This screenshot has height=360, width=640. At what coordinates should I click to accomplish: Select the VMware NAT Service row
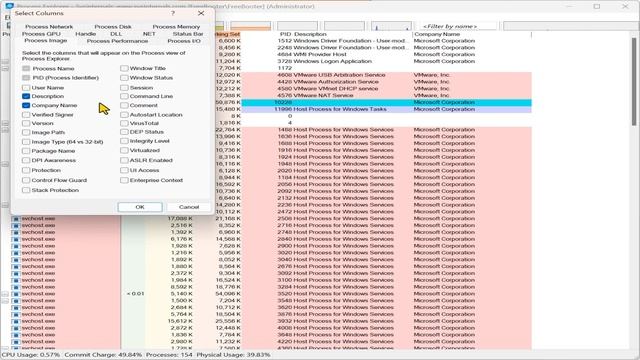point(387,96)
